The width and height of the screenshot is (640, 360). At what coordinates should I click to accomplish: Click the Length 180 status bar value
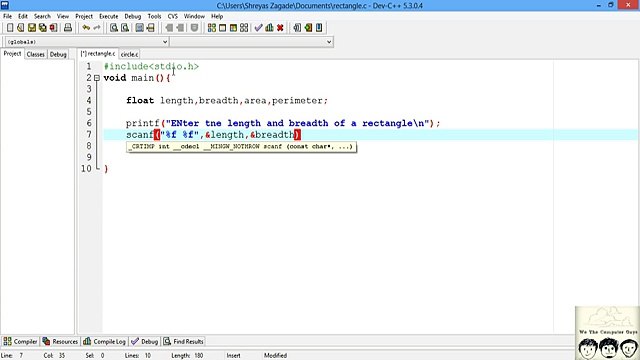pos(187,356)
